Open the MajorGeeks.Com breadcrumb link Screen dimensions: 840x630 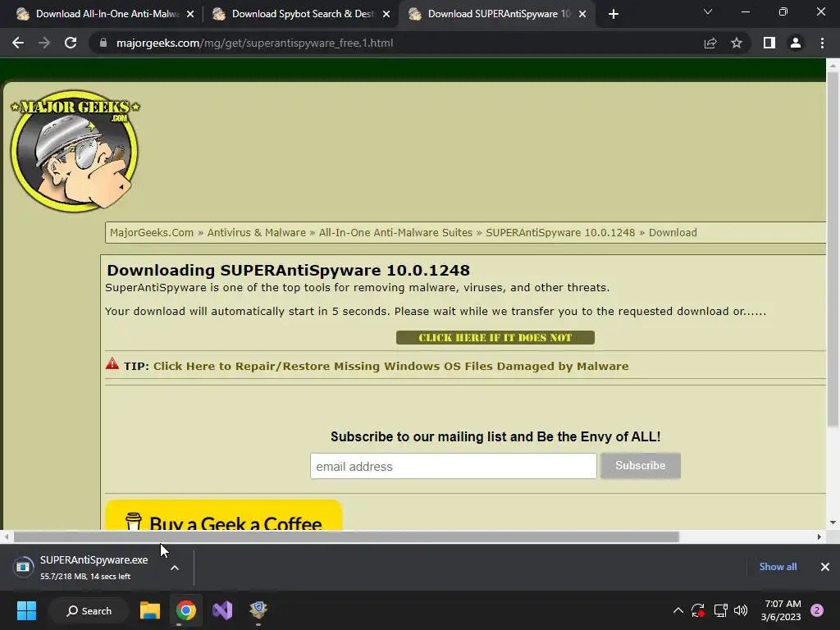(152, 232)
